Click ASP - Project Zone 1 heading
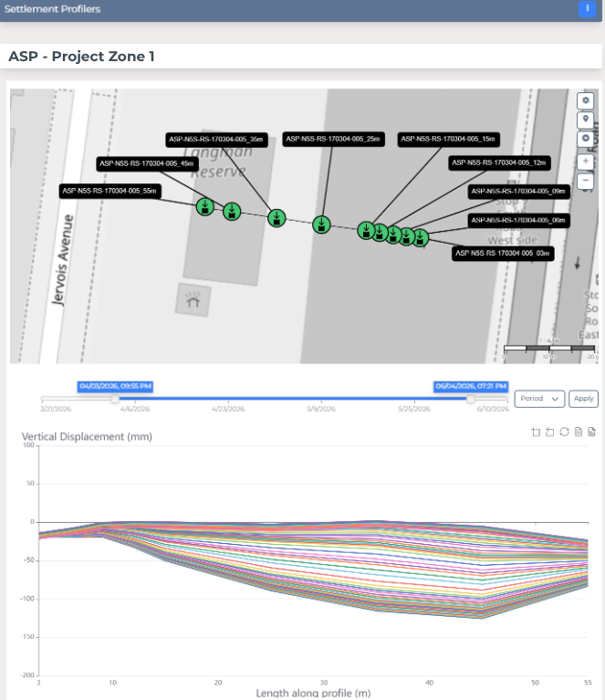The height and width of the screenshot is (700, 605). (x=82, y=57)
